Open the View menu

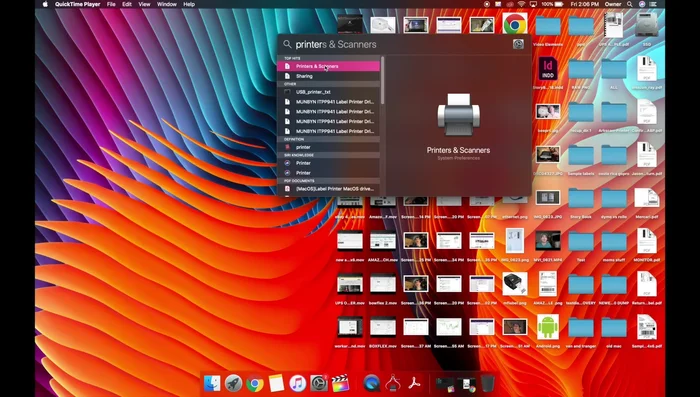144,4
